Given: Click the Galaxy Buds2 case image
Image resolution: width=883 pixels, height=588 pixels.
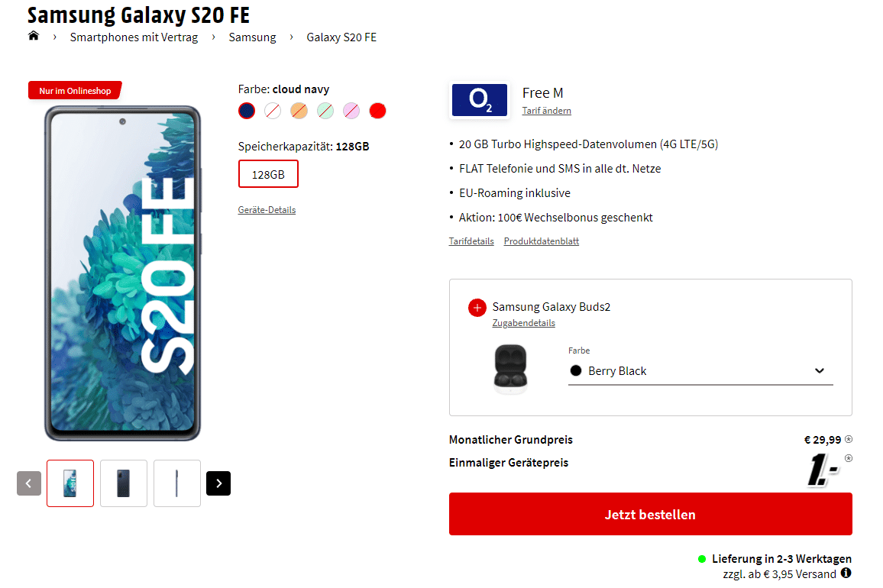Looking at the screenshot, I should [511, 369].
